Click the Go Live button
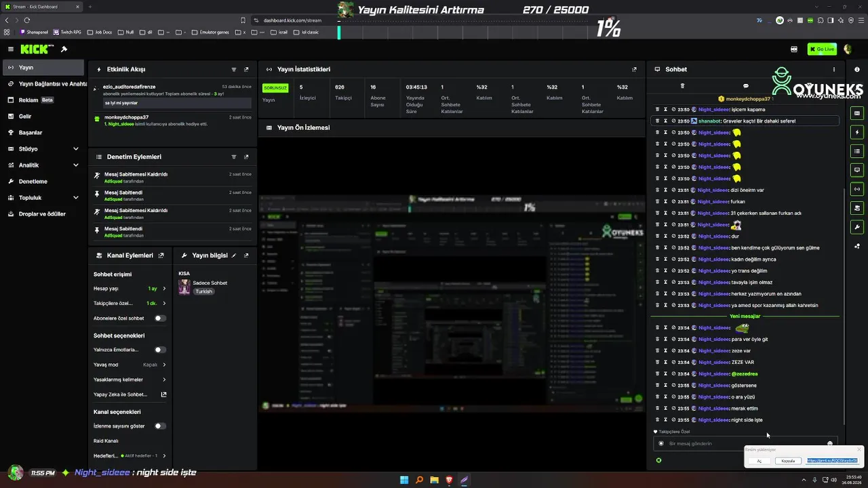The image size is (868, 488). [x=822, y=49]
